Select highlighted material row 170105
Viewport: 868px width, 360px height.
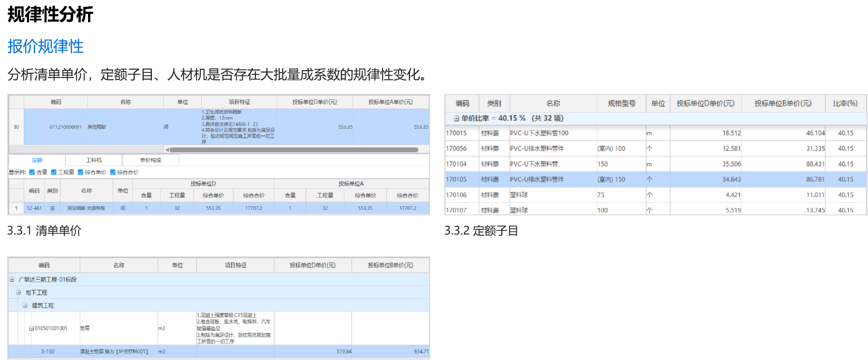[x=655, y=179]
